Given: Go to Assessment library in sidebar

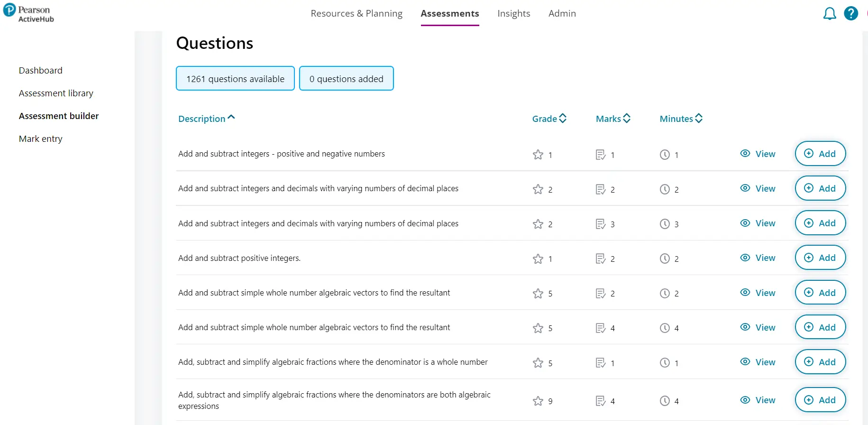Looking at the screenshot, I should pyautogui.click(x=56, y=93).
